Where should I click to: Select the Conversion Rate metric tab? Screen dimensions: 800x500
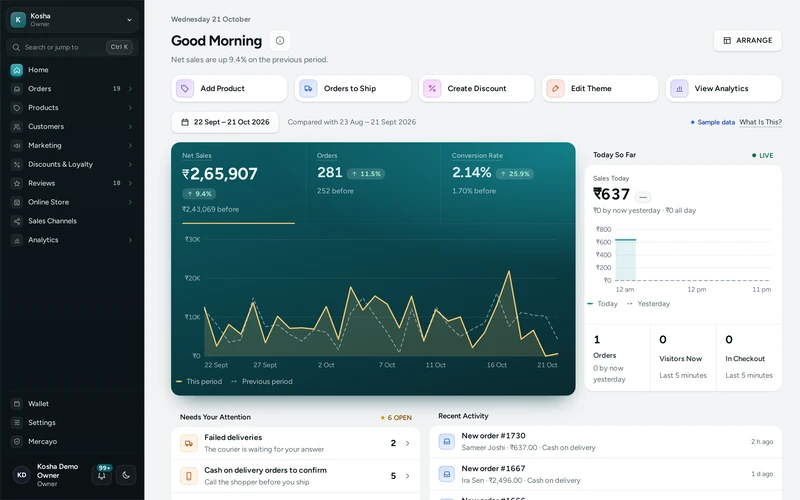pyautogui.click(x=508, y=183)
